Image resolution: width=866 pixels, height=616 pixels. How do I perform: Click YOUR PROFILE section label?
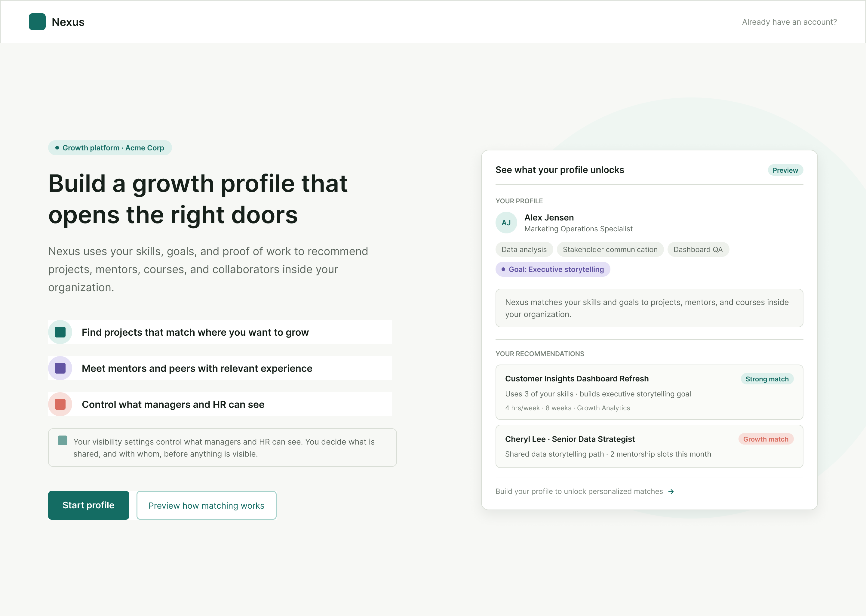[519, 201]
